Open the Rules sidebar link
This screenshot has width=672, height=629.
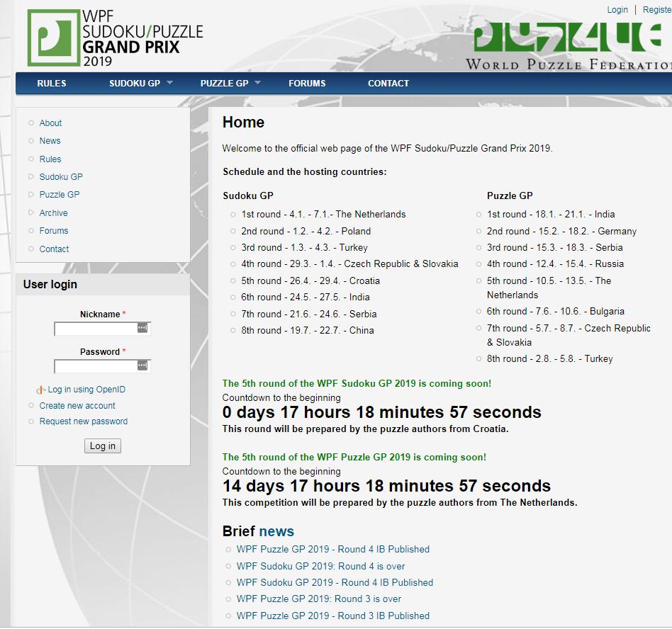coord(50,159)
